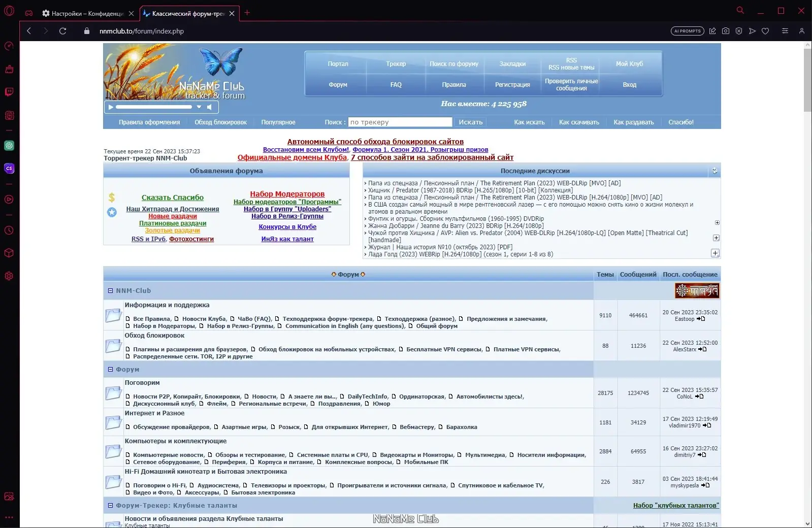812x528 pixels.
Task: Take a snapshot with the camera icon
Action: pos(726,31)
